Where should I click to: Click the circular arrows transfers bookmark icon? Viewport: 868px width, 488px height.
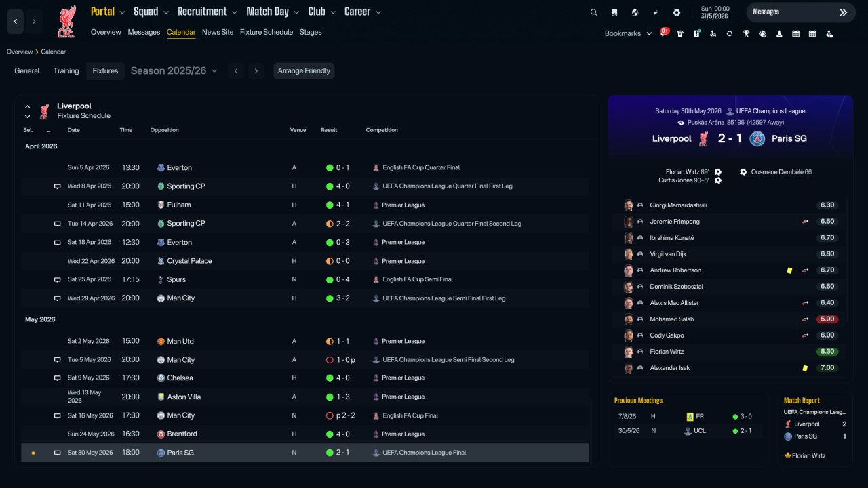[x=730, y=33]
